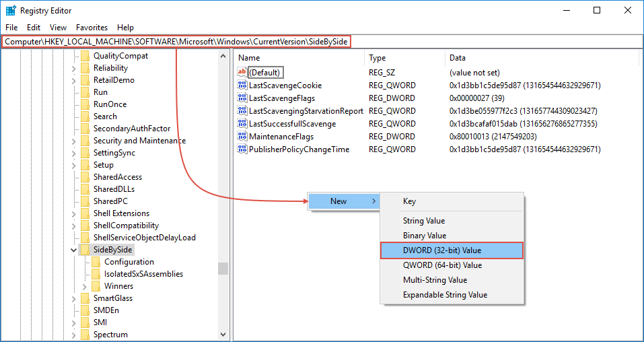
Task: Select the SecondaryAuthFactor key
Action: 132,129
